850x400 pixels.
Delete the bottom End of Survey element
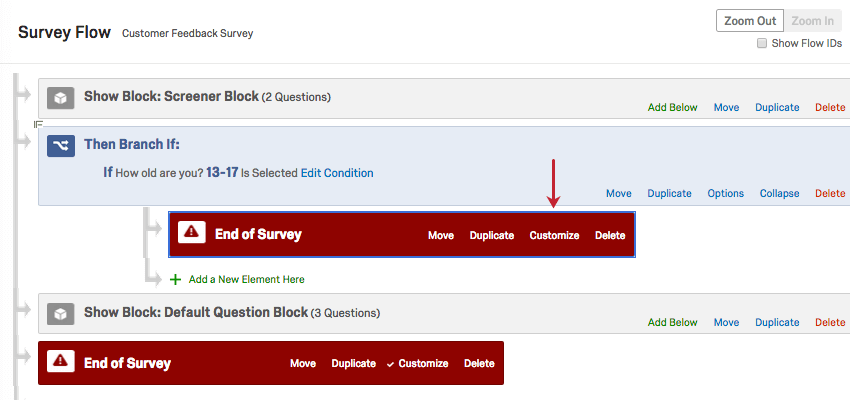[479, 364]
